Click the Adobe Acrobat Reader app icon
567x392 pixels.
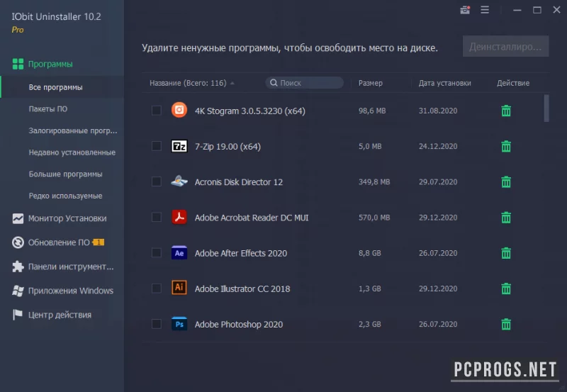coord(179,217)
